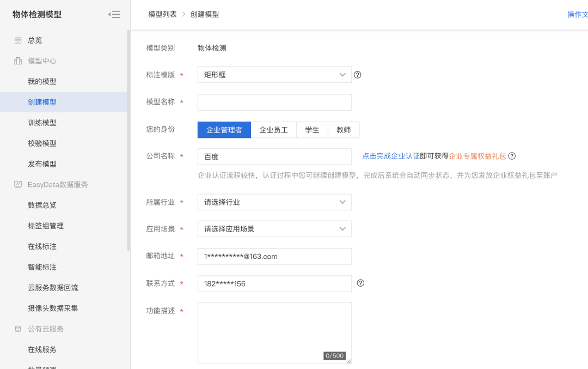Click question mark after 企业专属权益礼包

point(512,155)
